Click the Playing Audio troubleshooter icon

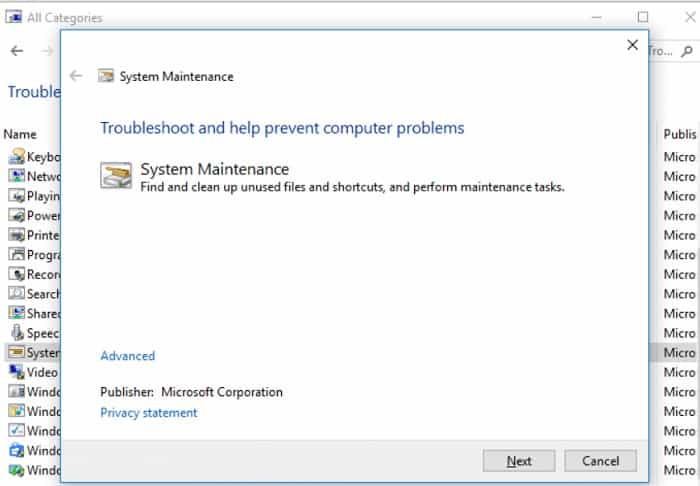(17, 195)
